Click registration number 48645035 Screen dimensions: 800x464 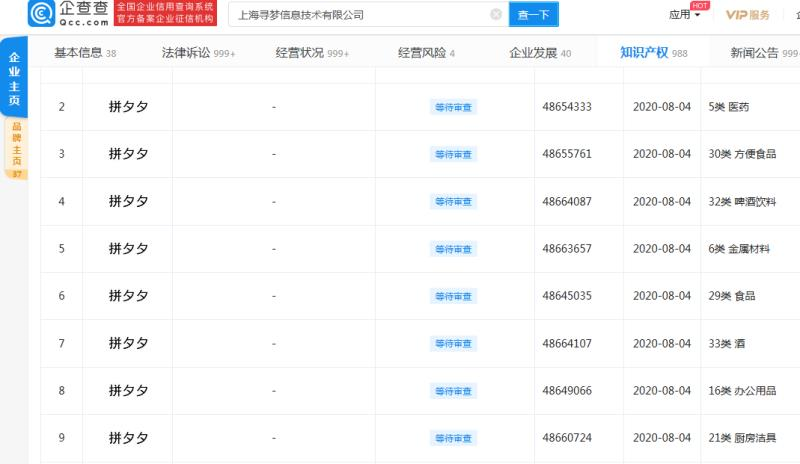(567, 296)
